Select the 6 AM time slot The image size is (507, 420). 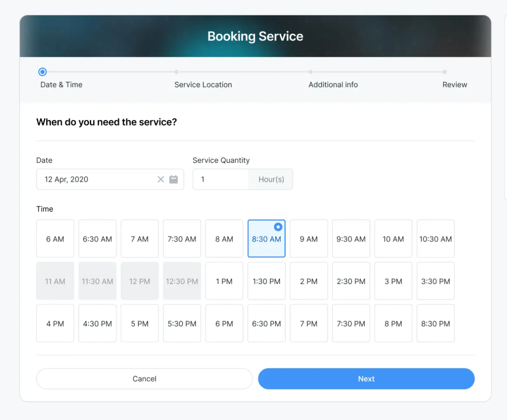coord(55,239)
